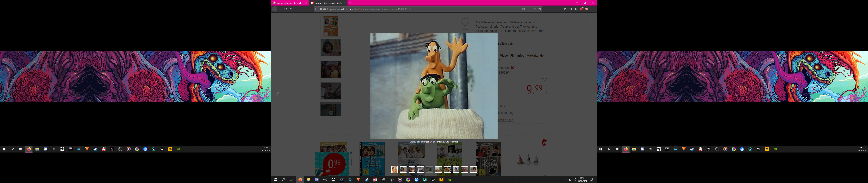The height and width of the screenshot is (183, 868).
Task: Bookmark this page with star icon
Action: (540, 9)
